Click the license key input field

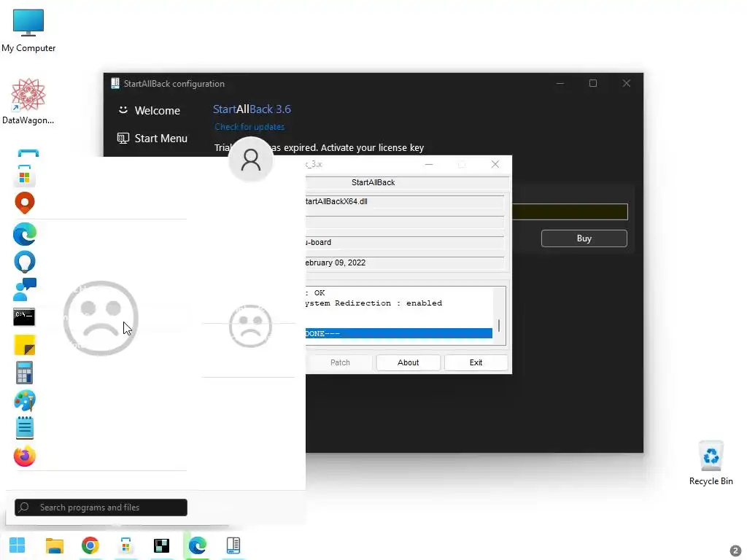pos(570,211)
